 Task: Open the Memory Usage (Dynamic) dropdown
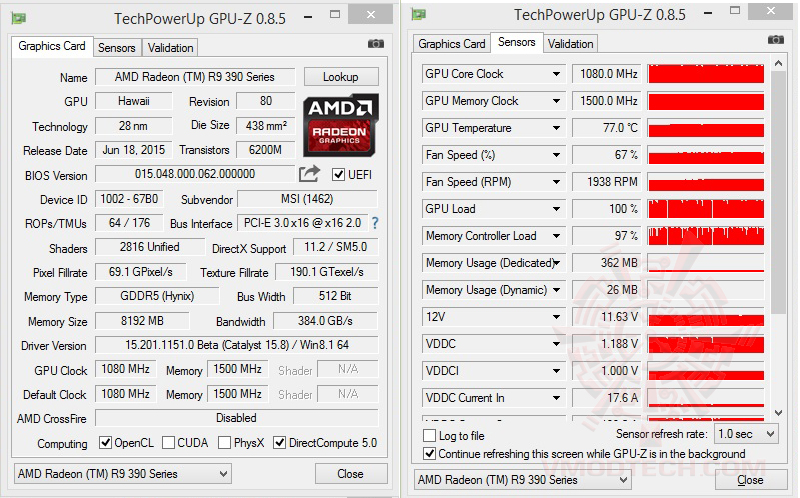point(556,290)
